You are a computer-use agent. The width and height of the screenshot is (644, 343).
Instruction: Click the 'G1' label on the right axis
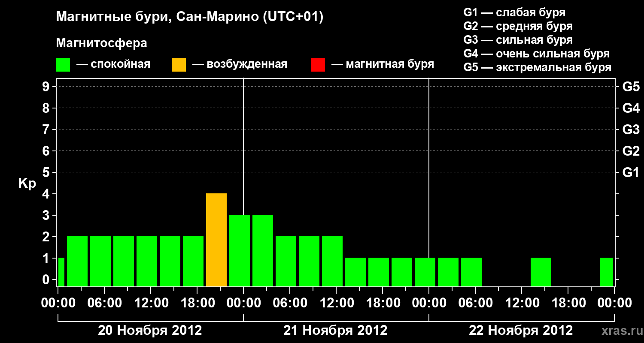coord(631,172)
